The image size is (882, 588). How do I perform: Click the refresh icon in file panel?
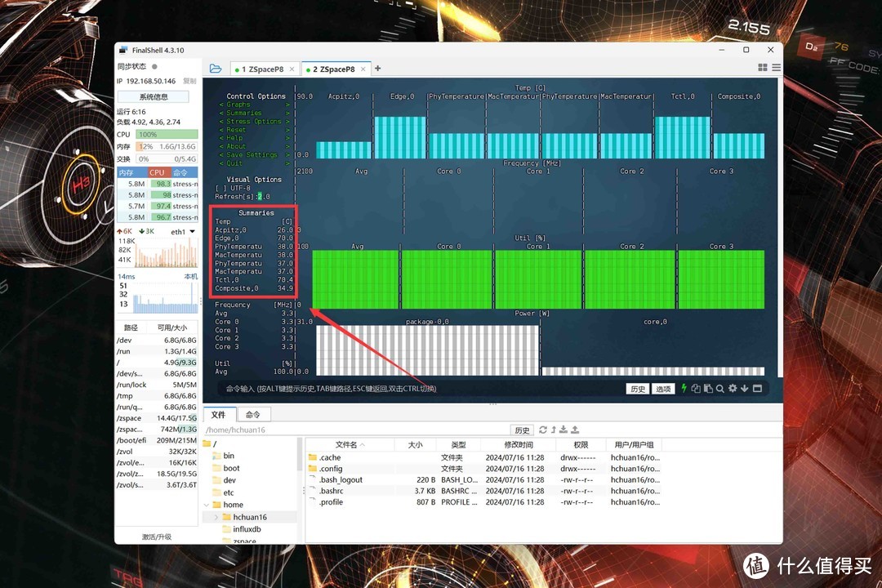(543, 430)
